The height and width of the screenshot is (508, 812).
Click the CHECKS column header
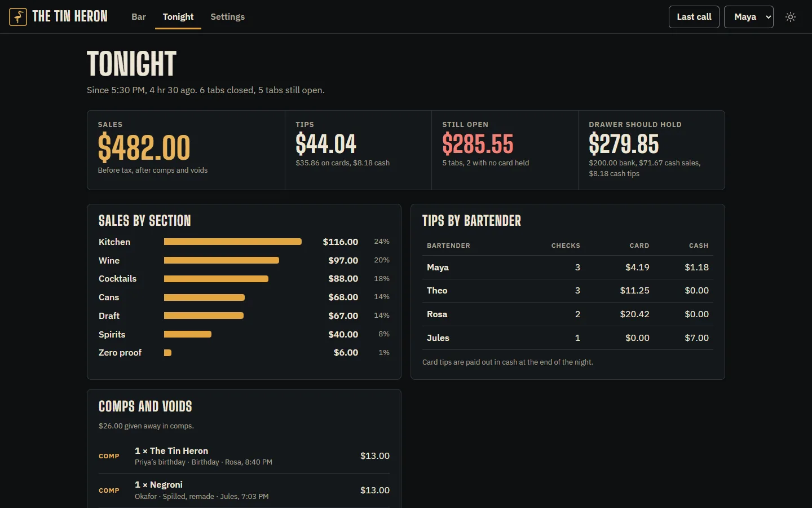(x=566, y=246)
